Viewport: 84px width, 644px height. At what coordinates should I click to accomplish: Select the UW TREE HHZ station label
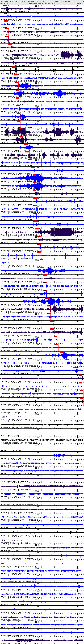coord(7,73)
